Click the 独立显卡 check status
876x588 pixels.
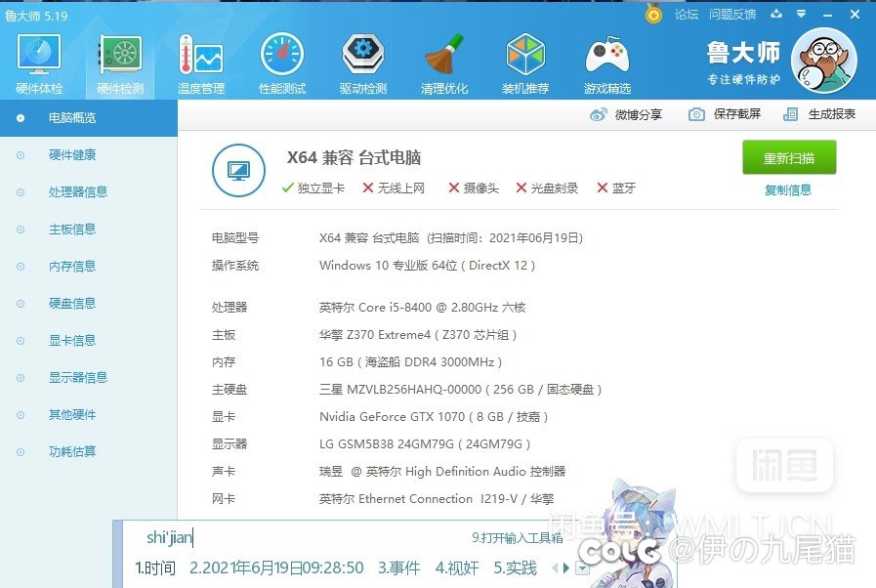pyautogui.click(x=313, y=188)
